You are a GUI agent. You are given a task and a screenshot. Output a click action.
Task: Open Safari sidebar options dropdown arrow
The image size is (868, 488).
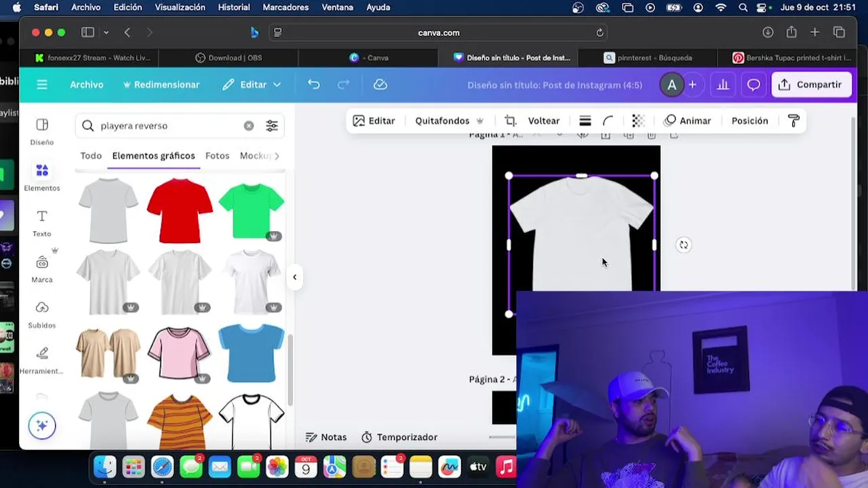[x=106, y=33]
